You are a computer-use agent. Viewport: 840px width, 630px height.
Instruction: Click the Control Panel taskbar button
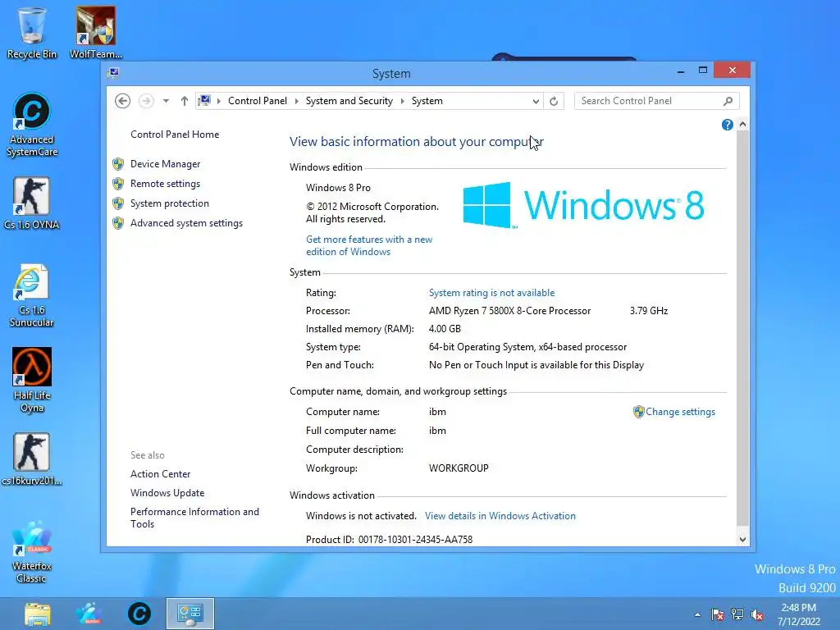tap(190, 614)
